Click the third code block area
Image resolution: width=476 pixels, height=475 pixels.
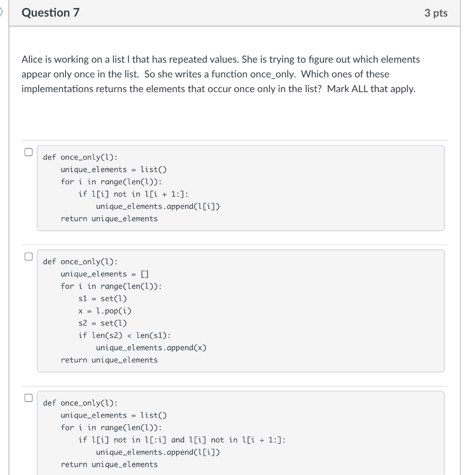pyautogui.click(x=241, y=433)
